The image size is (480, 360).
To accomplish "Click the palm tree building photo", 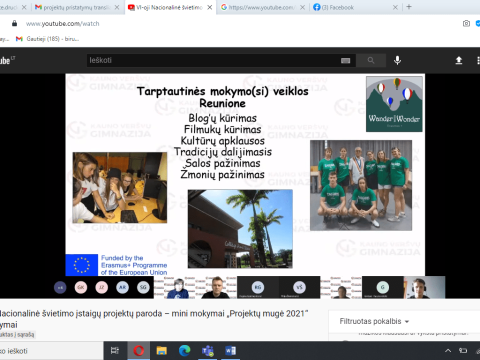I will point(240,229).
